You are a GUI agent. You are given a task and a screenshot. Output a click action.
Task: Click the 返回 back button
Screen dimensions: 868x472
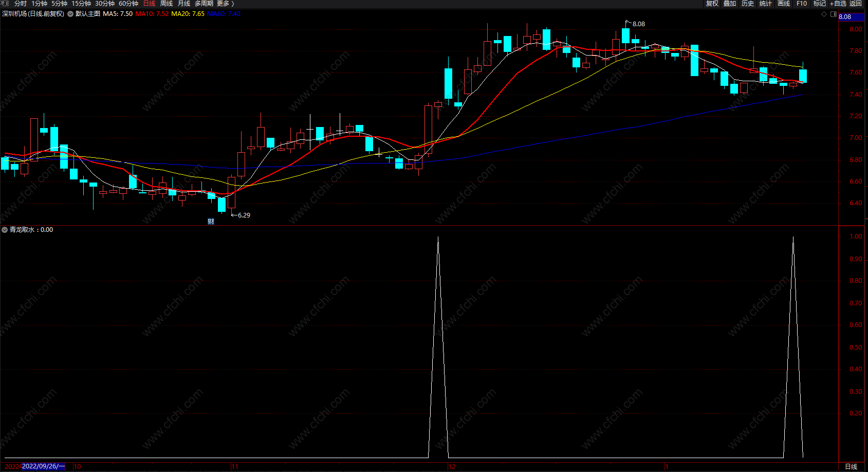tap(856, 4)
